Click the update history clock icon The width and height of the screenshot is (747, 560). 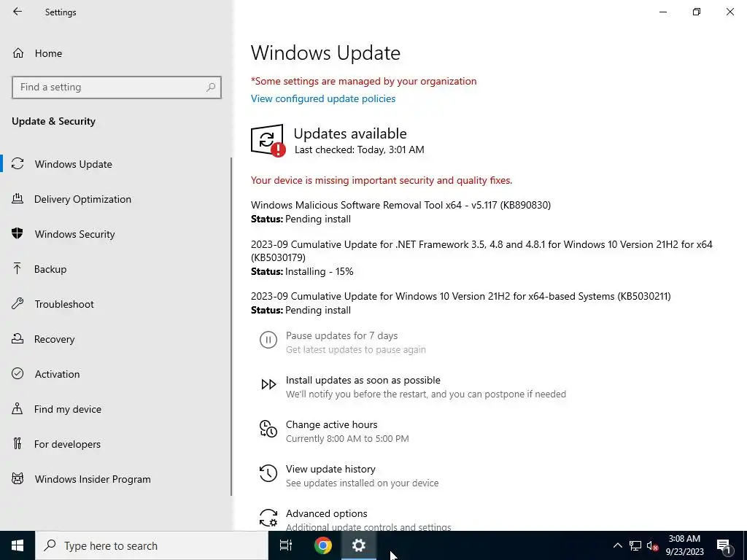tap(268, 473)
